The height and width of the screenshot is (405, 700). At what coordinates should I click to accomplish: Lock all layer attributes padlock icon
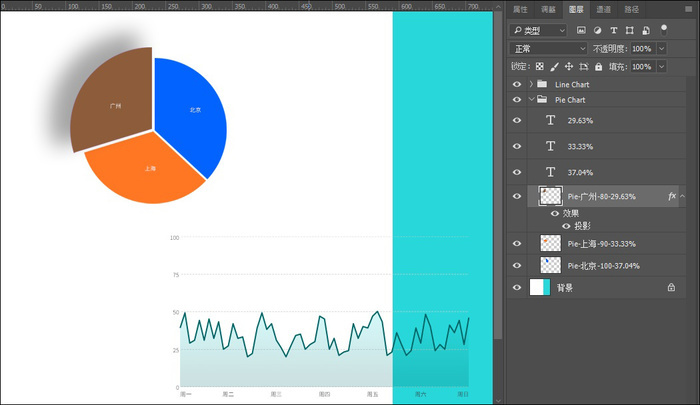599,67
